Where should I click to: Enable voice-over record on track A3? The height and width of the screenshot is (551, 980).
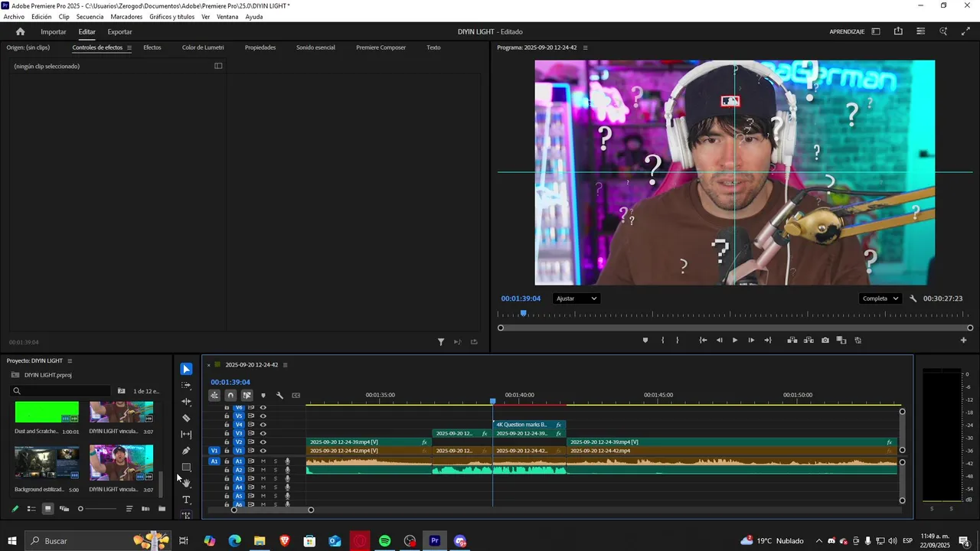coord(288,478)
